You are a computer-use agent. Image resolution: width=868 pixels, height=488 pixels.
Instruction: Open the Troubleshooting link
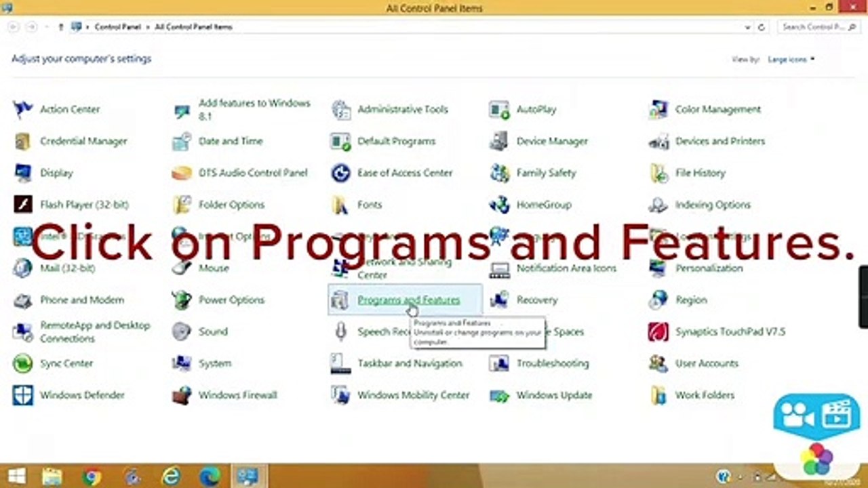(x=553, y=363)
